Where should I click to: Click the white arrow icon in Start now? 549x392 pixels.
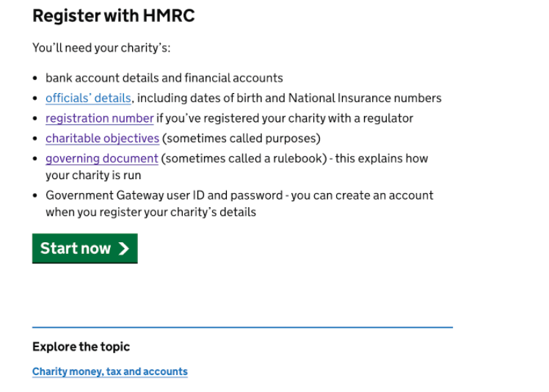point(123,249)
